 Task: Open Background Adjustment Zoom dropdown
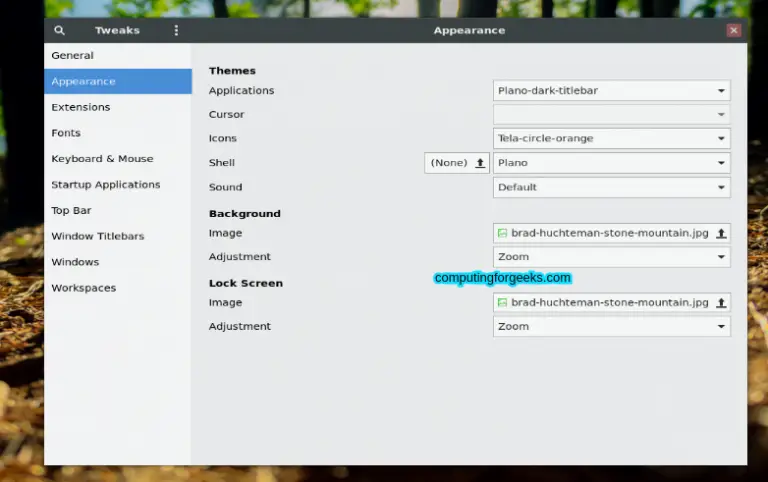click(x=611, y=257)
